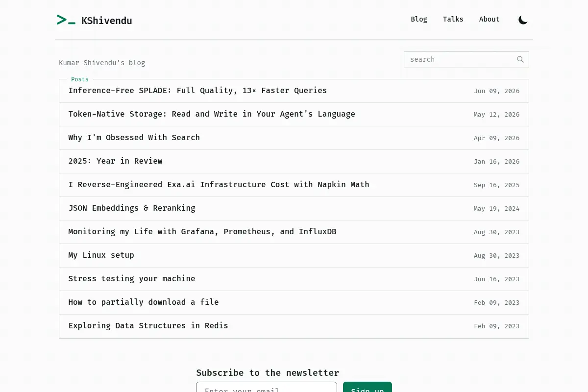Click the May 19, 2024 date

(497, 209)
